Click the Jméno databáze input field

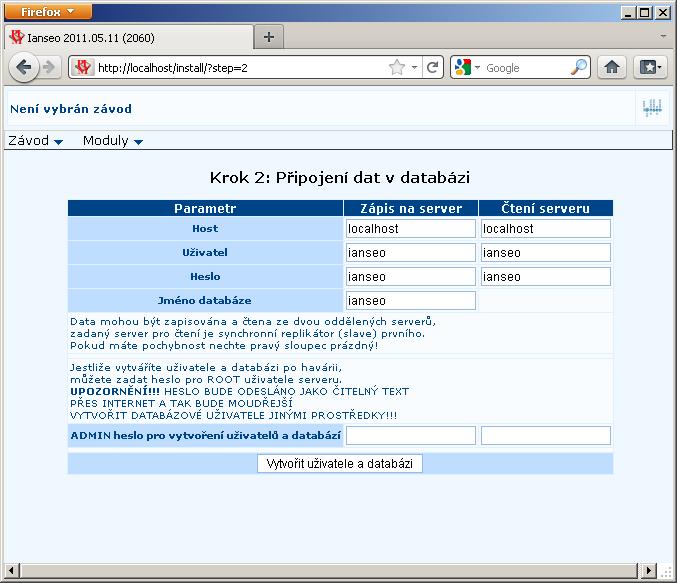[411, 301]
